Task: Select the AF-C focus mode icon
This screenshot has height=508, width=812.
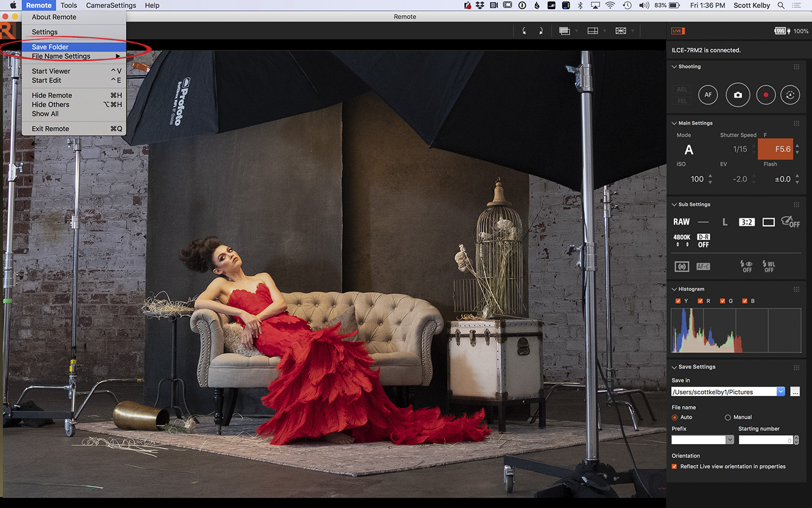Action: 703,266
